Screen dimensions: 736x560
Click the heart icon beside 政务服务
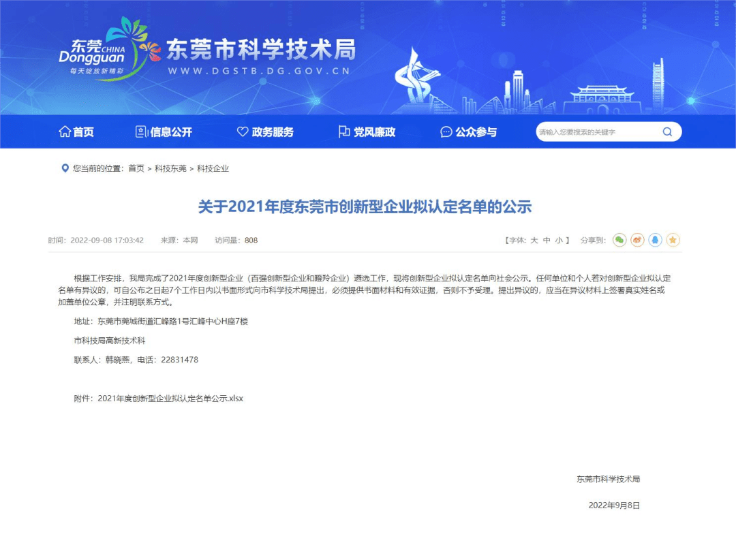242,132
